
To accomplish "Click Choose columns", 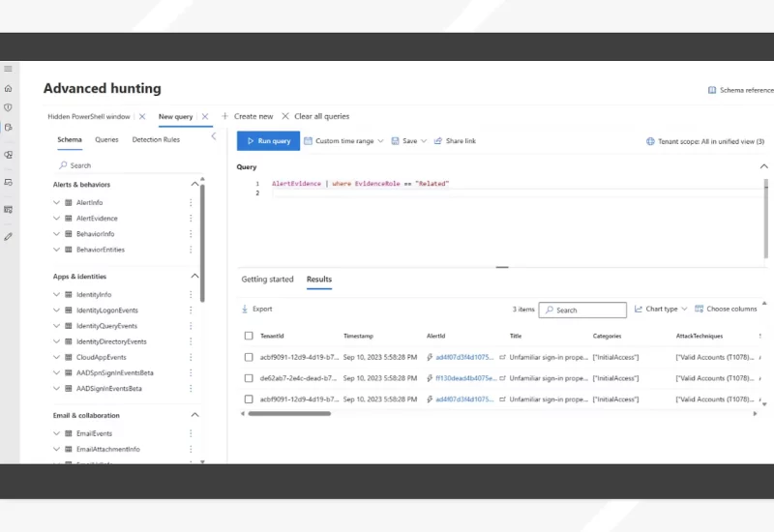I will [726, 309].
